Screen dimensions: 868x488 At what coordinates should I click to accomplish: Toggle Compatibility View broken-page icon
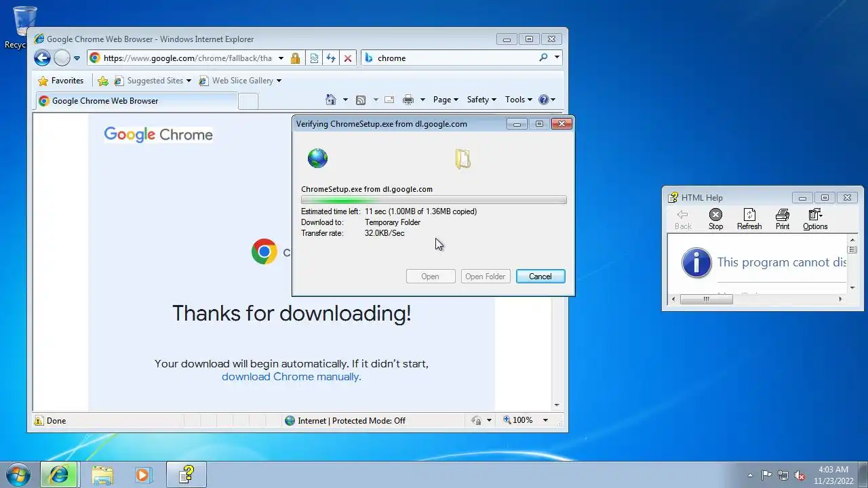[x=314, y=58]
